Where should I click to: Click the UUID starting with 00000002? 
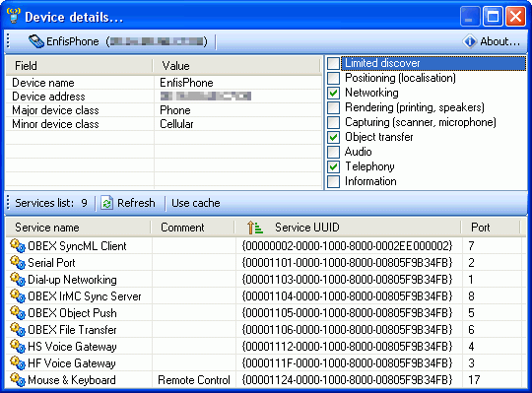[347, 246]
